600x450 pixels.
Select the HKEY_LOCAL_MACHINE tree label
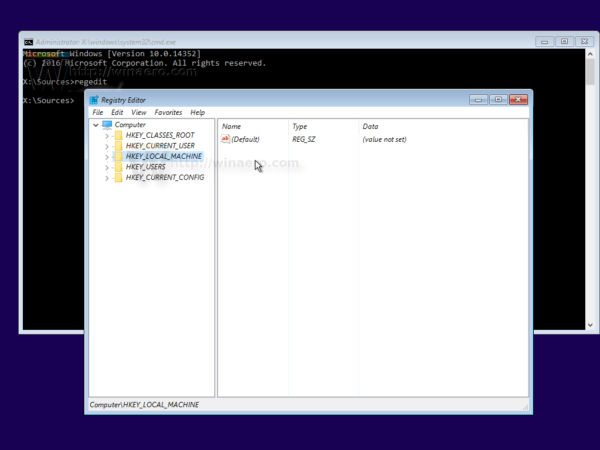point(163,156)
